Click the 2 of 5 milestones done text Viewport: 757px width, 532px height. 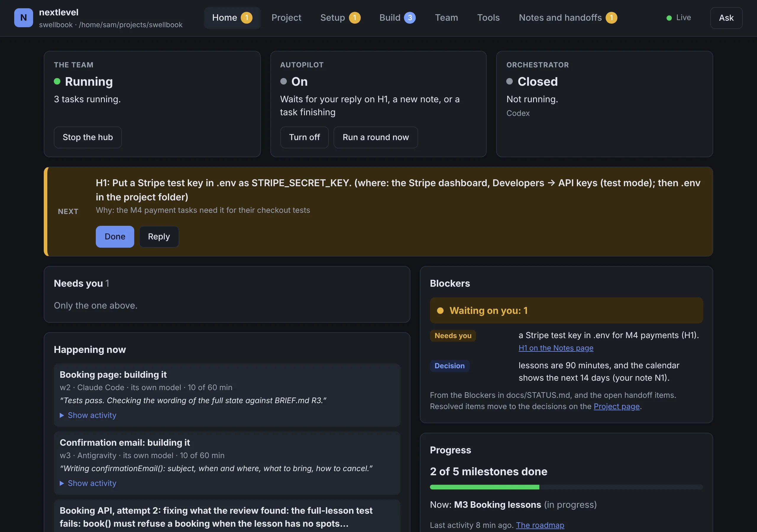[488, 472]
